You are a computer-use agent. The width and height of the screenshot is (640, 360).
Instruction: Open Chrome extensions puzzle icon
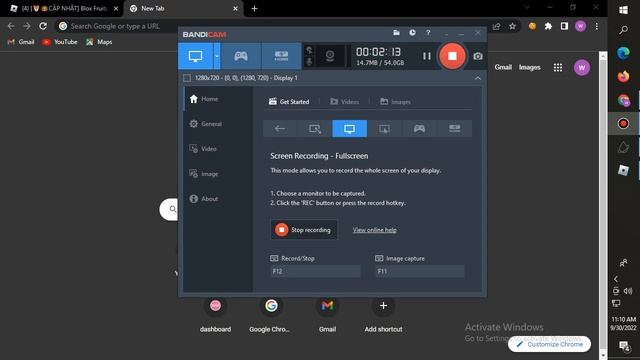point(548,26)
